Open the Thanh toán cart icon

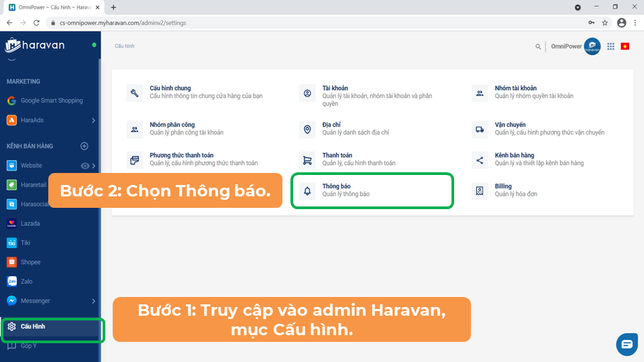point(307,160)
